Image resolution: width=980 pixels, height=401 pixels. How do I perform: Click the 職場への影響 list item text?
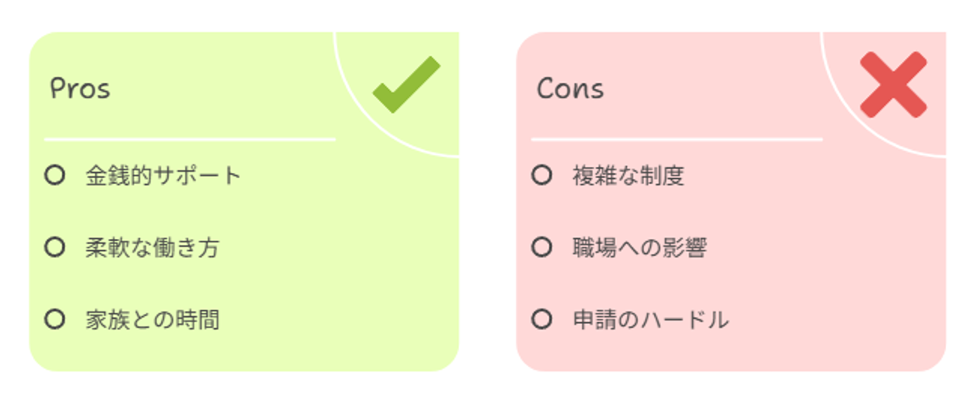[x=640, y=248]
